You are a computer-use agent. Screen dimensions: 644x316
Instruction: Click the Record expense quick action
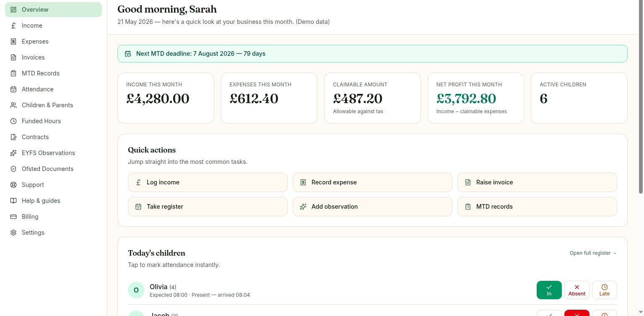point(372,182)
